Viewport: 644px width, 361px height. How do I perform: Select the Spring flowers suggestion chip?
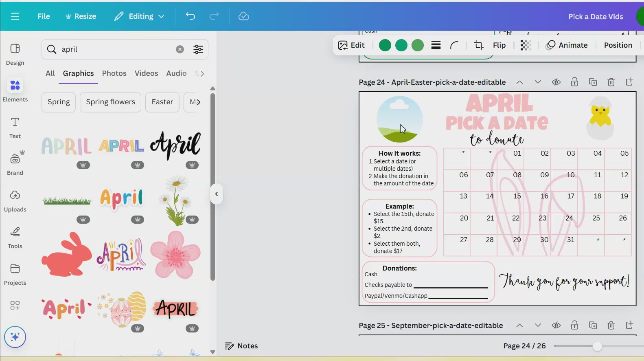click(x=110, y=102)
